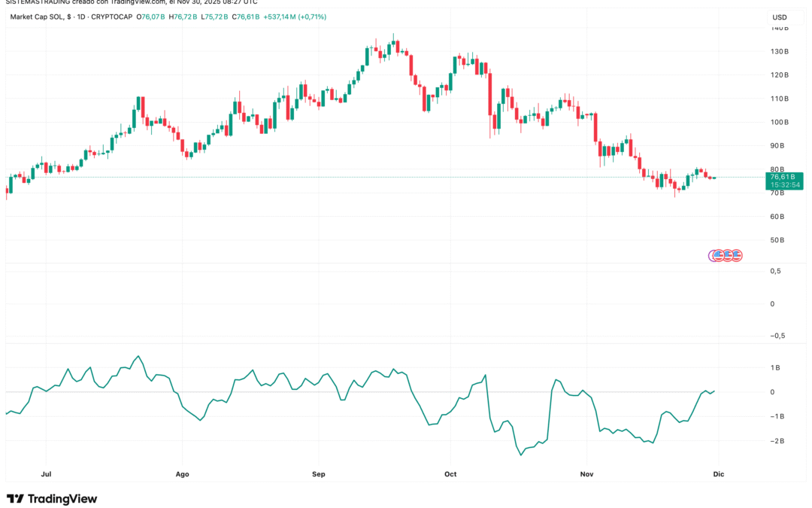Open the USD currency selector

pyautogui.click(x=780, y=17)
